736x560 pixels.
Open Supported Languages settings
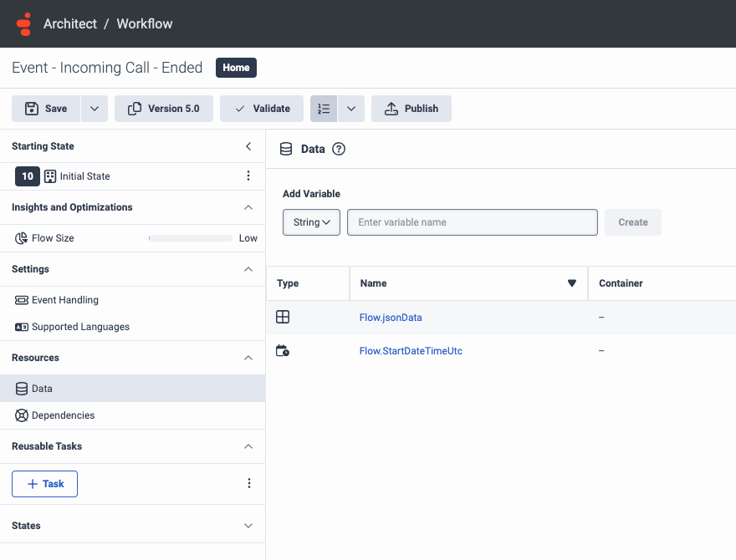(80, 327)
